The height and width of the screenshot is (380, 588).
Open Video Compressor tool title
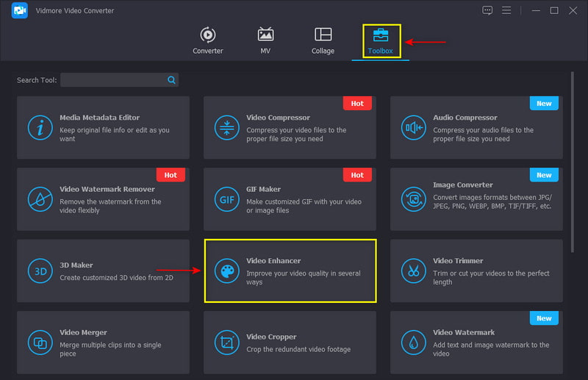278,118
